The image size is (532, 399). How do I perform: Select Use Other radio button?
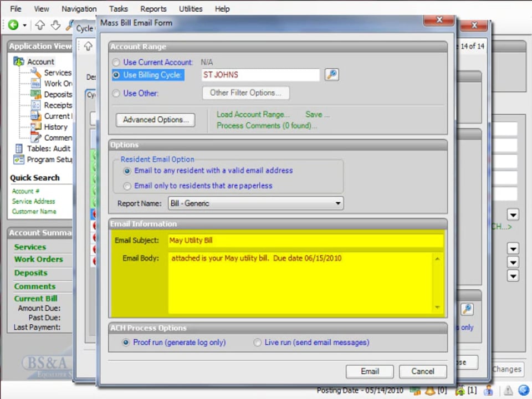coord(116,93)
